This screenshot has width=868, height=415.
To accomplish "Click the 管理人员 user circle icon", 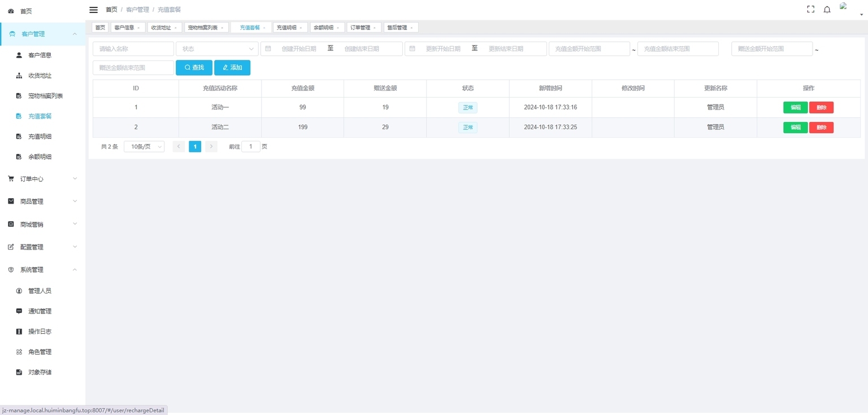I will point(19,291).
